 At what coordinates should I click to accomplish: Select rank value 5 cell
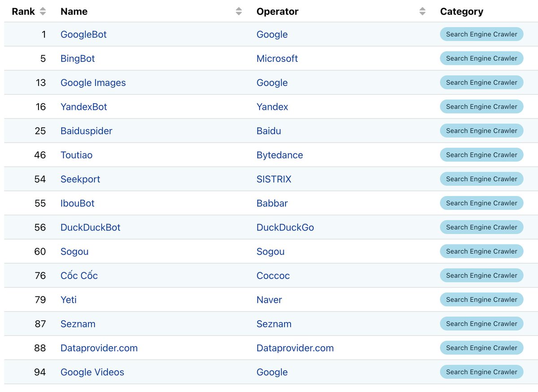(x=43, y=59)
